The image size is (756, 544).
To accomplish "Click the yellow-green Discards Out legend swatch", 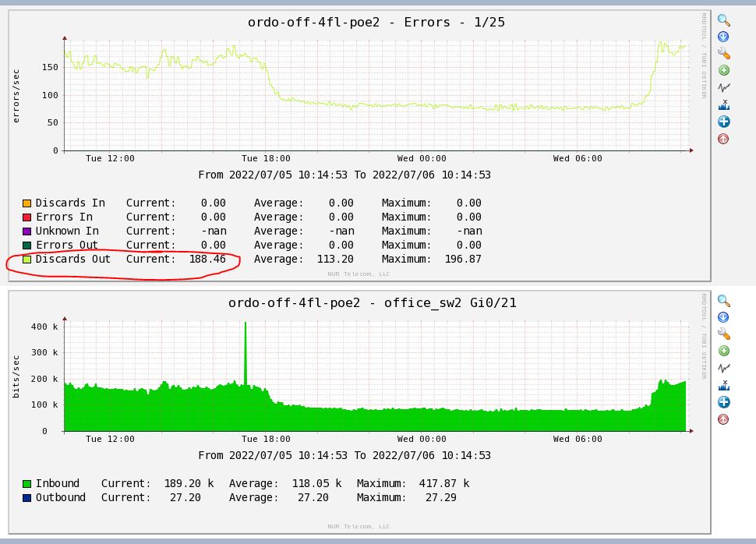I will (27, 260).
